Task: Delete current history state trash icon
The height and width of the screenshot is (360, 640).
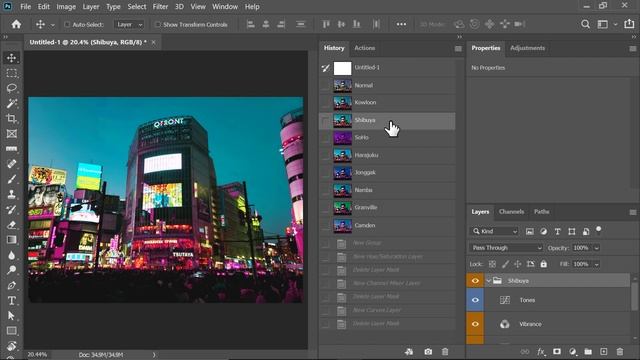Action: point(445,352)
